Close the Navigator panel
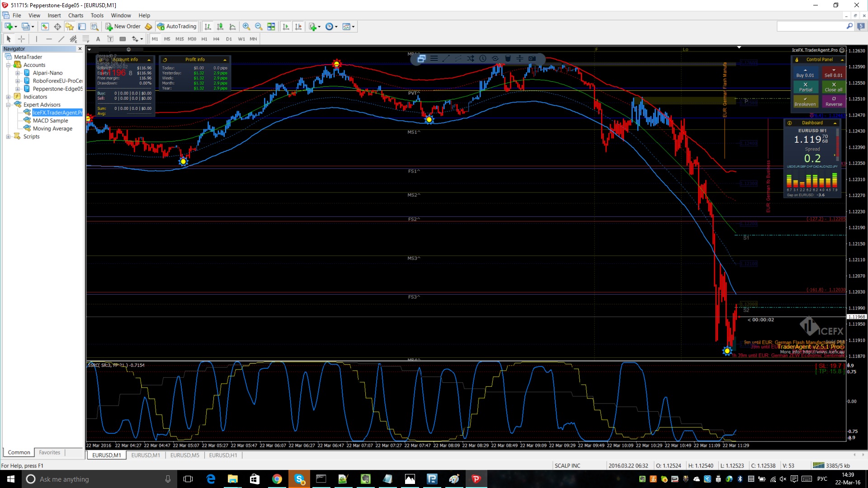The width and height of the screenshot is (868, 488). (x=80, y=49)
